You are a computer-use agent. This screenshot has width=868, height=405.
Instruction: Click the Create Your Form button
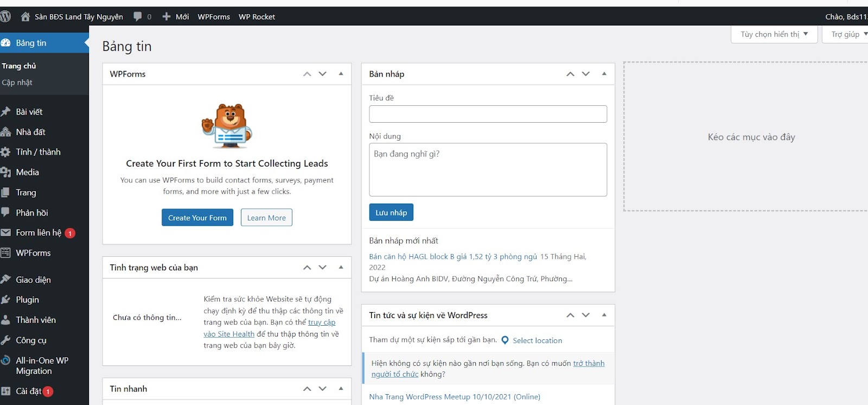(x=197, y=218)
